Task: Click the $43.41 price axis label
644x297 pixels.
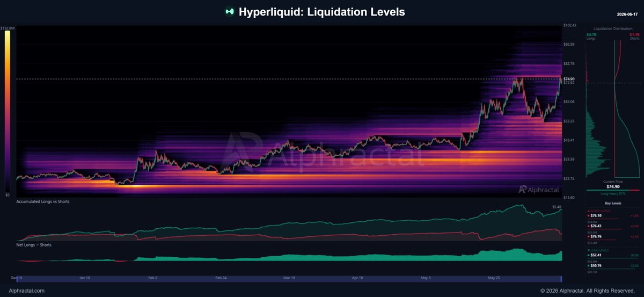Action: point(569,140)
